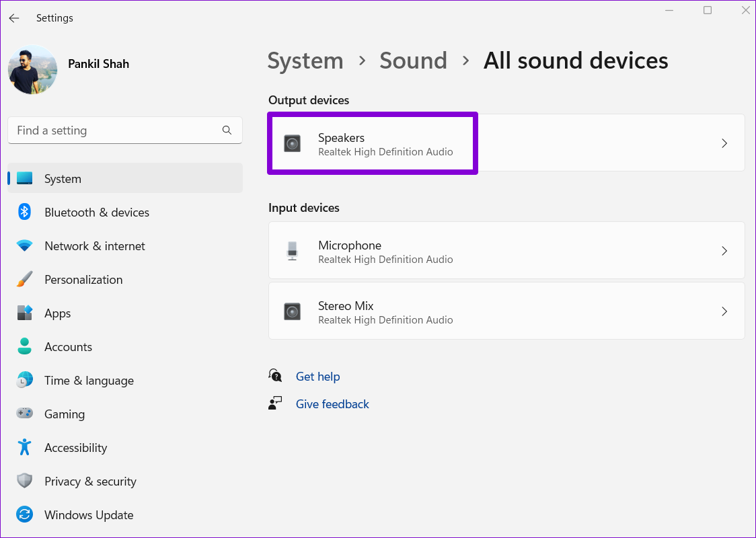Open Accessibility settings page
The height and width of the screenshot is (538, 756).
(x=125, y=448)
